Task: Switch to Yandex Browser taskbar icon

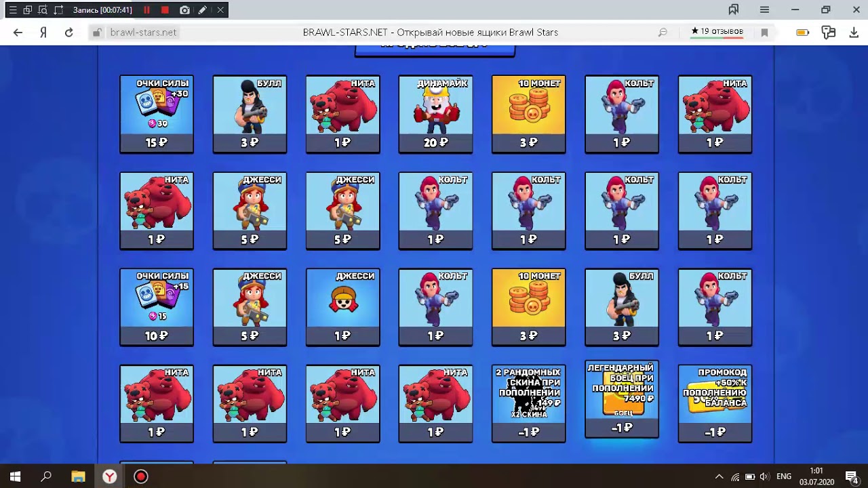Action: [109, 476]
